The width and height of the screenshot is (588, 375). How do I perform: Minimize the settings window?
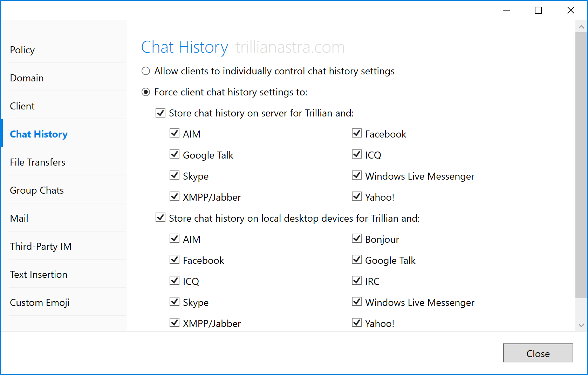coord(506,10)
